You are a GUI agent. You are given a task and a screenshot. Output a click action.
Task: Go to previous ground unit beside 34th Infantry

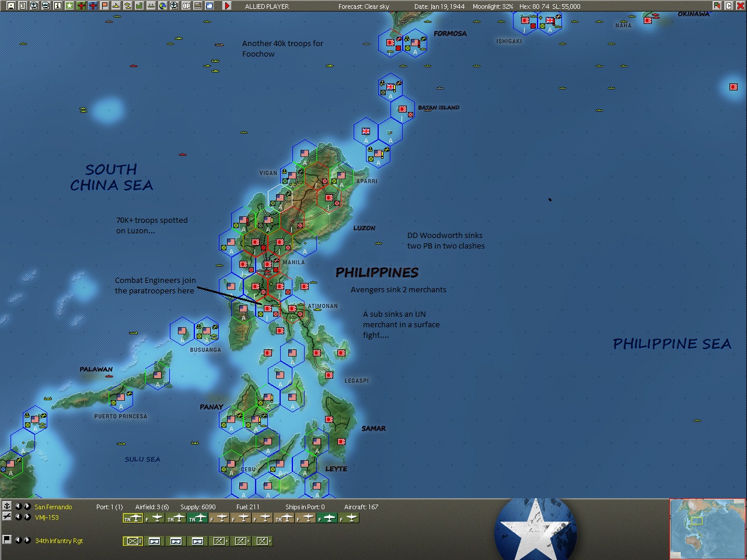pyautogui.click(x=18, y=540)
